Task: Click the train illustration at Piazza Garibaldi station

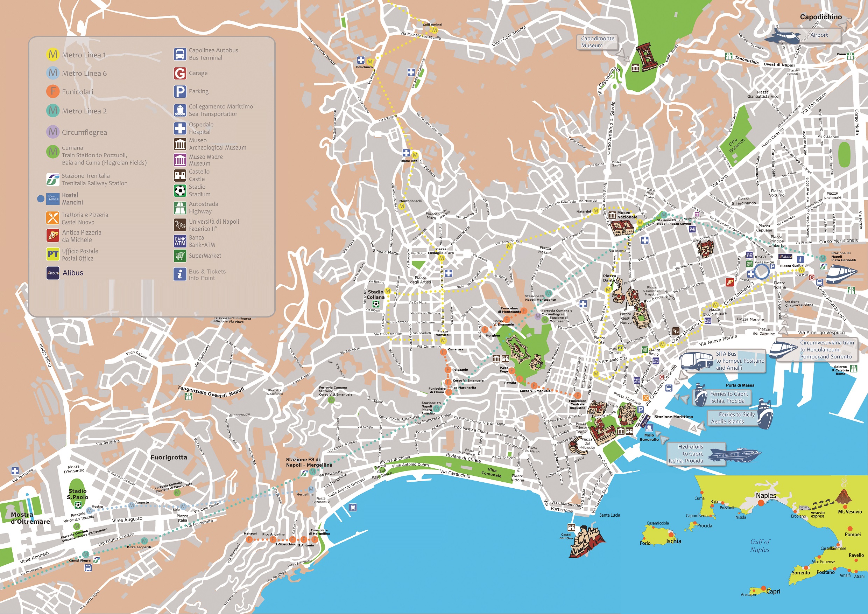Action: coord(841,274)
